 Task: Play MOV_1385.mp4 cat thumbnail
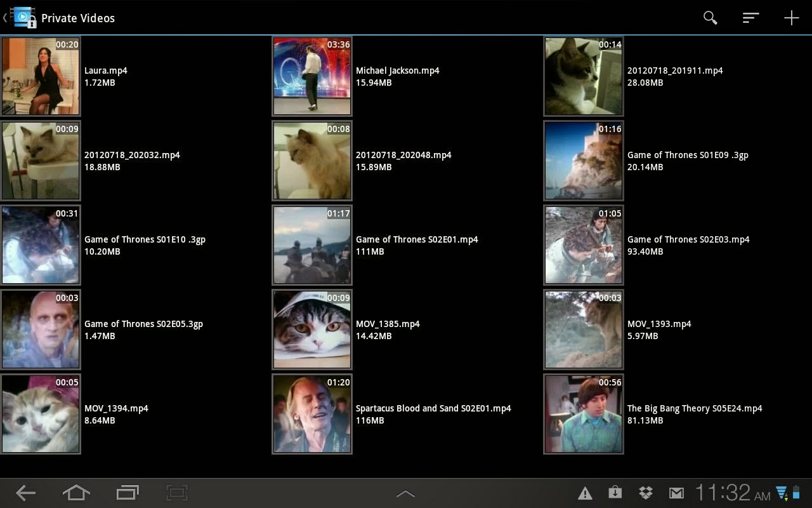pos(312,330)
